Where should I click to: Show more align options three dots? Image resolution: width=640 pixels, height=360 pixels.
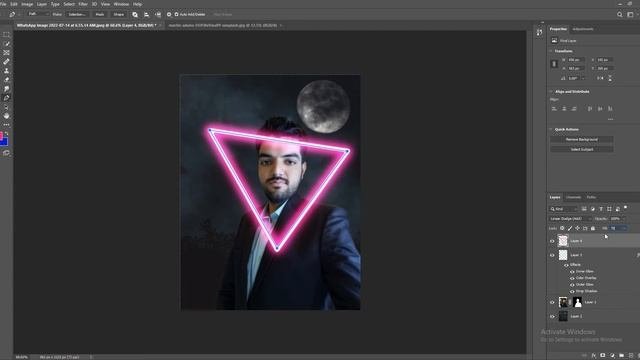pos(610,119)
